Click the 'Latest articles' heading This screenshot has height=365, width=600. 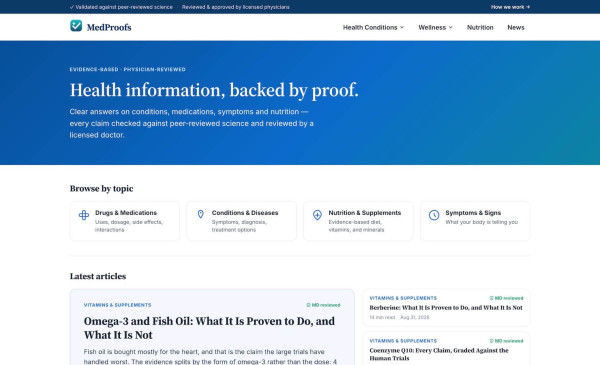pos(98,276)
